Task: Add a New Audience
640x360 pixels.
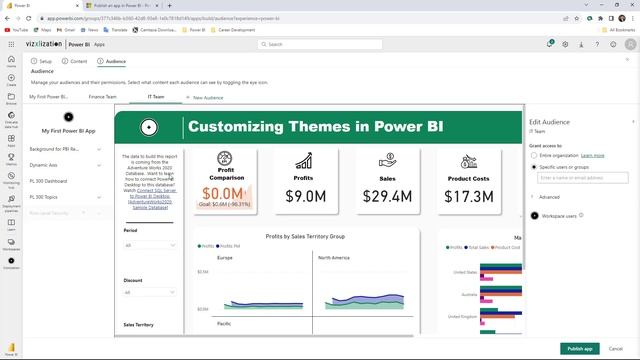Action: (x=204, y=98)
